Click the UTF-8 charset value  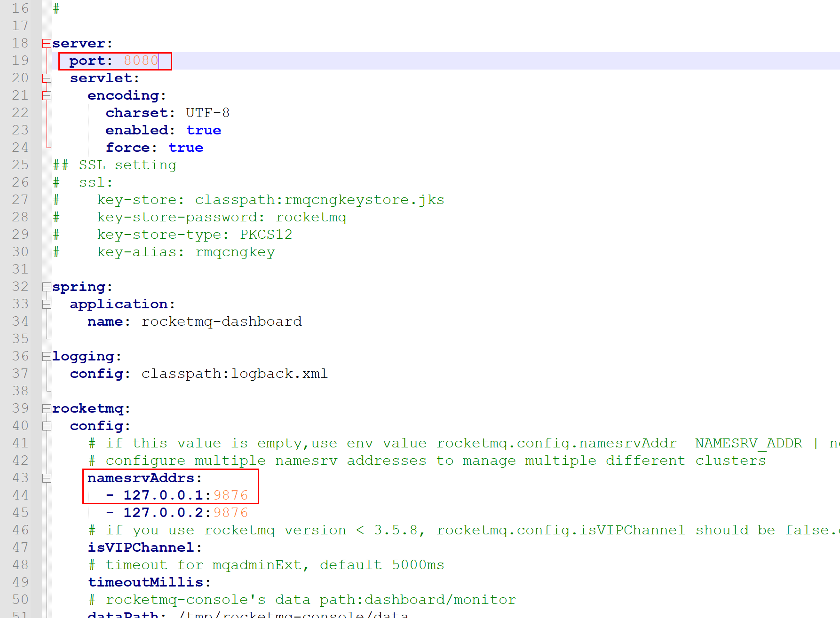coord(207,113)
